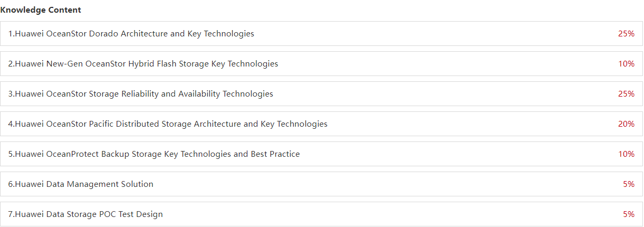Image resolution: width=644 pixels, height=227 pixels.
Task: Open the OceanStor Pacific Distributed Storage row
Action: [321, 124]
